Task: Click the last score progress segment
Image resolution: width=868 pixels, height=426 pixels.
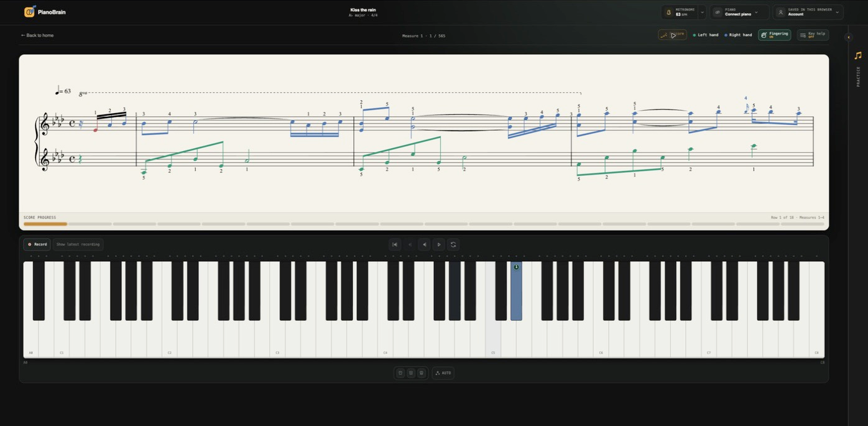Action: 803,224
